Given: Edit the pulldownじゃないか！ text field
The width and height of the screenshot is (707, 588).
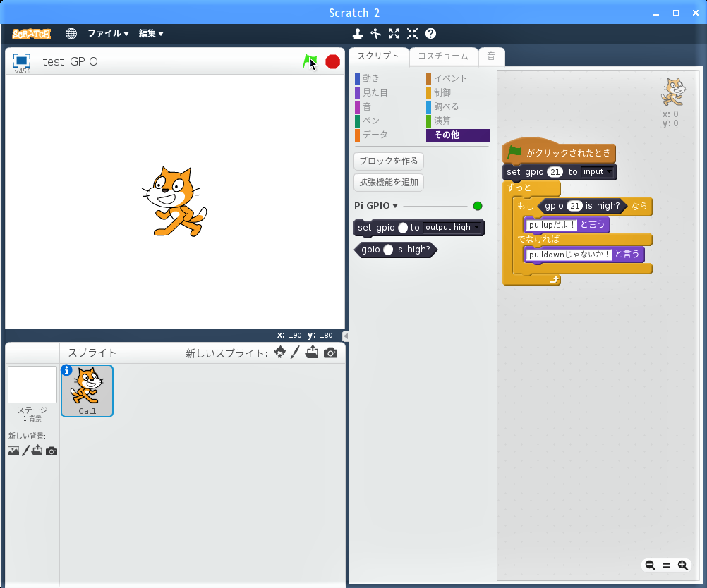Looking at the screenshot, I should coord(569,255).
